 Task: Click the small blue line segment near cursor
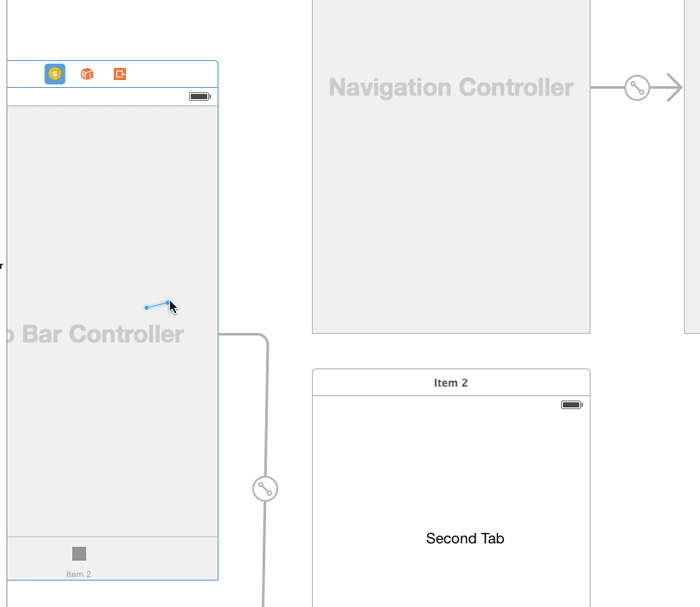tap(156, 305)
